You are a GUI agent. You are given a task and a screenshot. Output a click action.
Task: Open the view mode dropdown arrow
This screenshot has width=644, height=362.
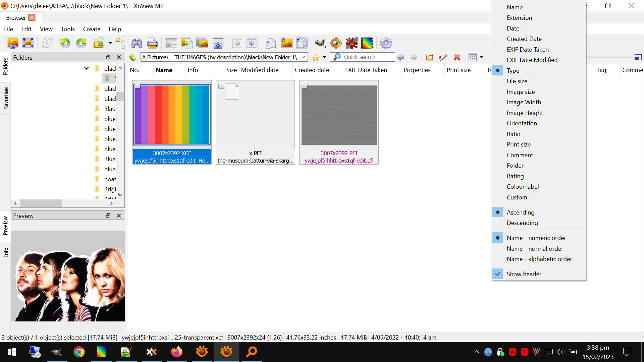click(481, 57)
